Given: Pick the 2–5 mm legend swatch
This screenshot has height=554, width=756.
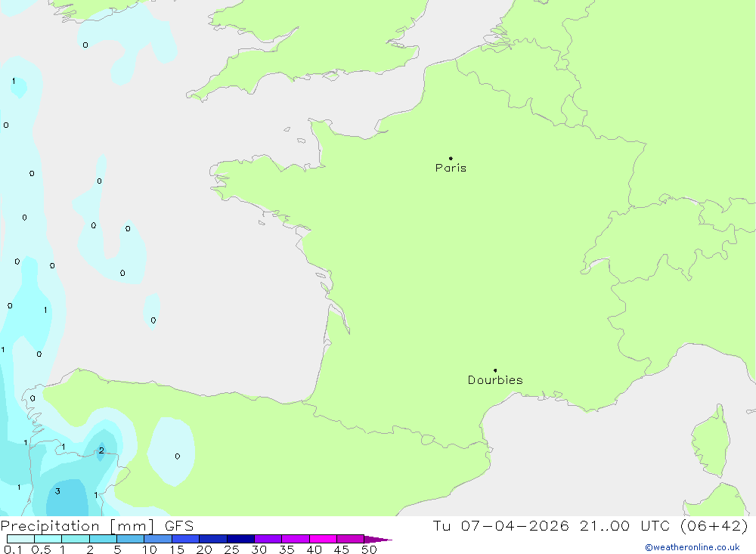Looking at the screenshot, I should point(103,539).
